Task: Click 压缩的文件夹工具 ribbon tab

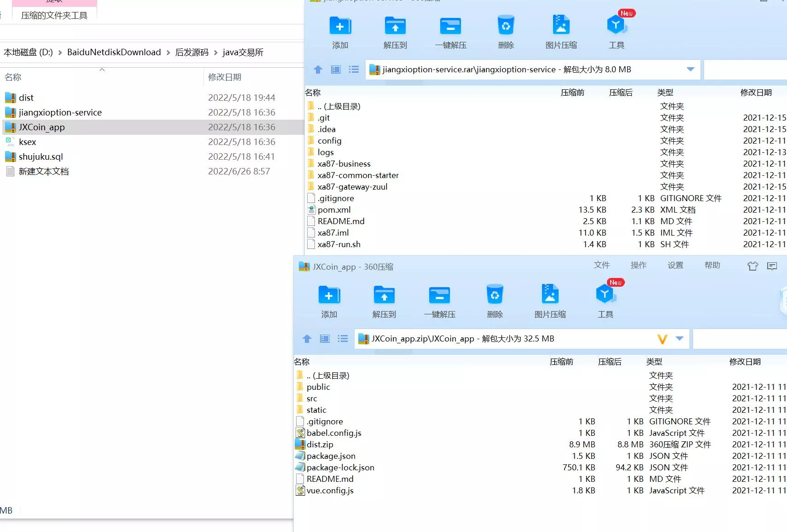Action: (x=54, y=14)
